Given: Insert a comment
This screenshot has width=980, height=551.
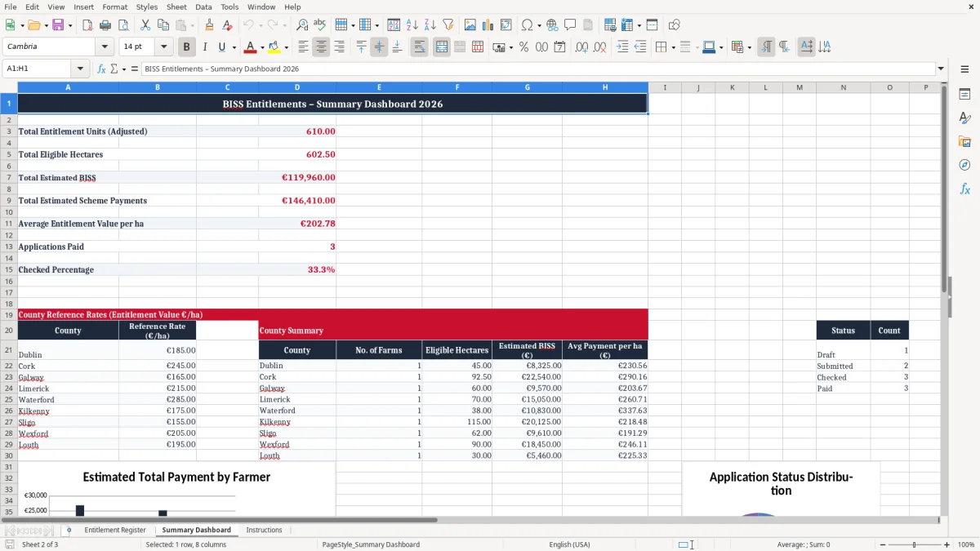Looking at the screenshot, I should tap(570, 25).
